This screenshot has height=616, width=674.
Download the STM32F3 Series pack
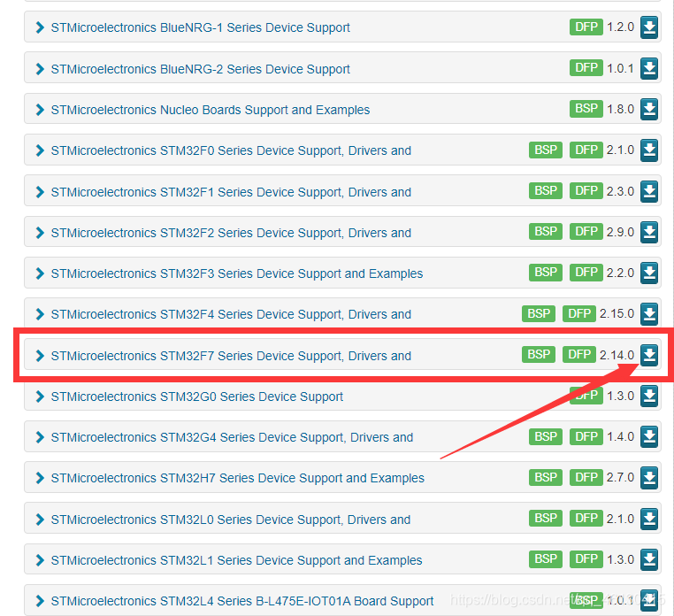pyautogui.click(x=649, y=273)
